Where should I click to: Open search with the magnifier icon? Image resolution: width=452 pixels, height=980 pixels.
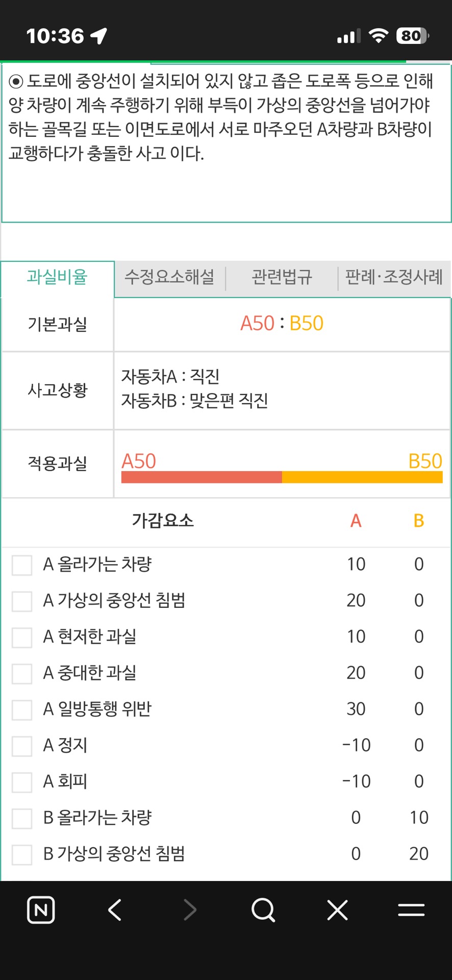click(263, 910)
